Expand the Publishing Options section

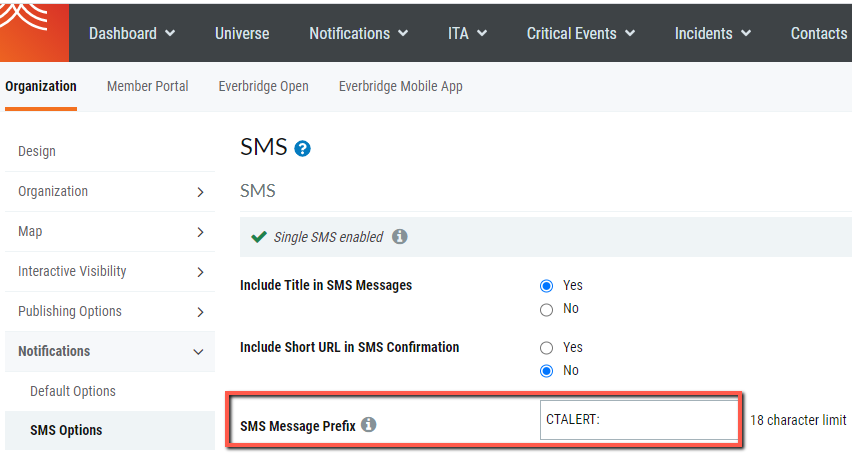coord(110,312)
